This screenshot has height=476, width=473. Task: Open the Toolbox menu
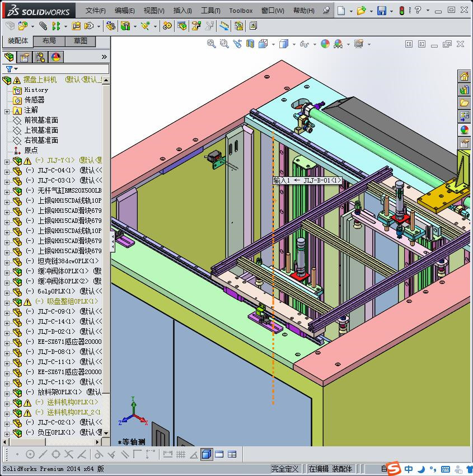pyautogui.click(x=241, y=11)
